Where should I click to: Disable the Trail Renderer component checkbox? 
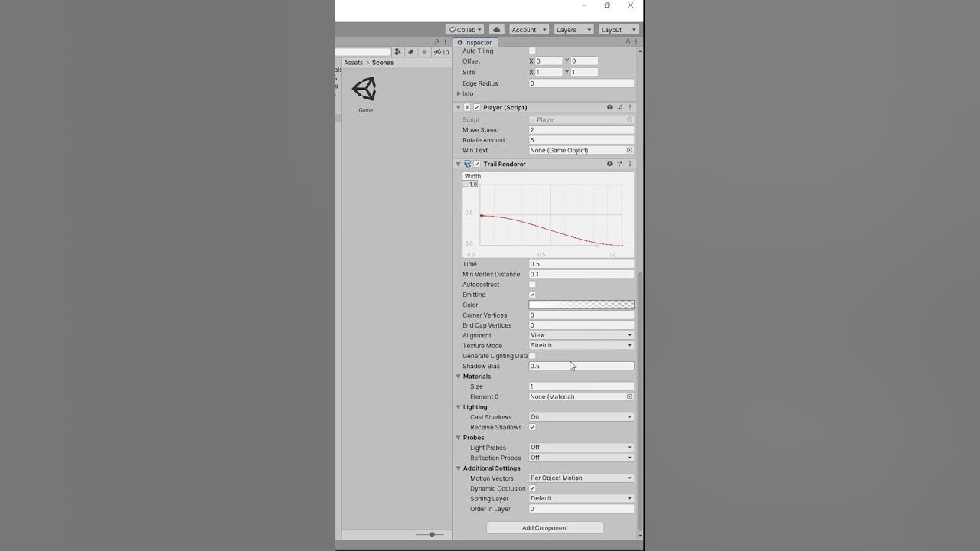(x=477, y=164)
